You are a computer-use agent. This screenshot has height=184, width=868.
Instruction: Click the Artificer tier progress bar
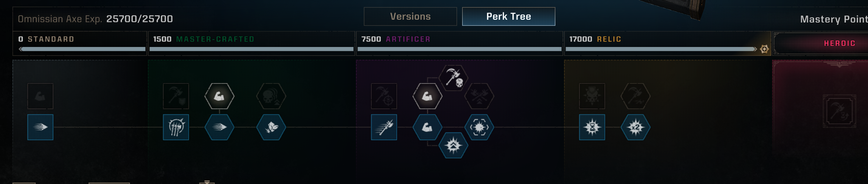(x=459, y=49)
